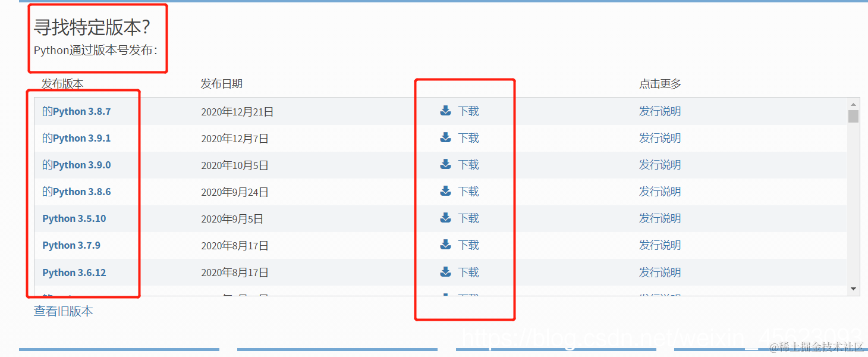Click the date 2020年10月5日
868x357 pixels.
click(x=235, y=165)
